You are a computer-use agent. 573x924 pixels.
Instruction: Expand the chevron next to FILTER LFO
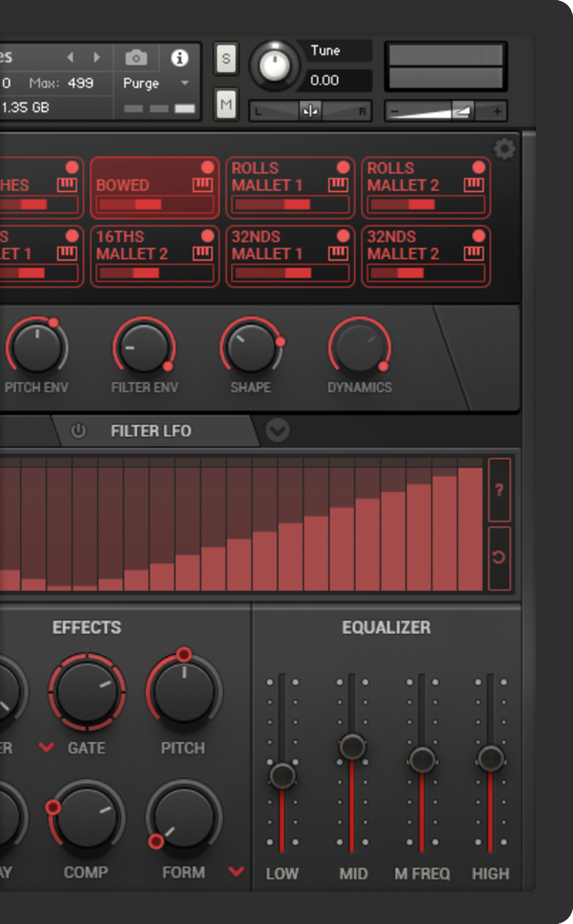278,431
